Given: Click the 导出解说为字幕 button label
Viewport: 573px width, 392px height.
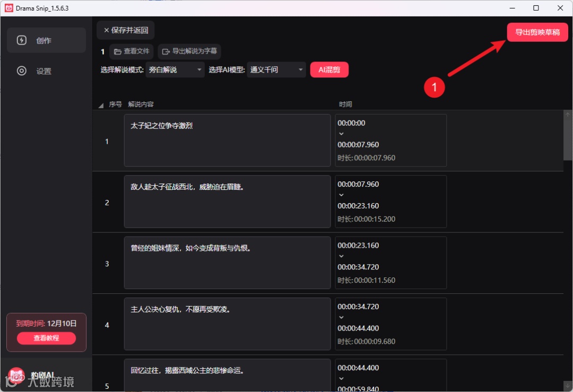Looking at the screenshot, I should 194,51.
